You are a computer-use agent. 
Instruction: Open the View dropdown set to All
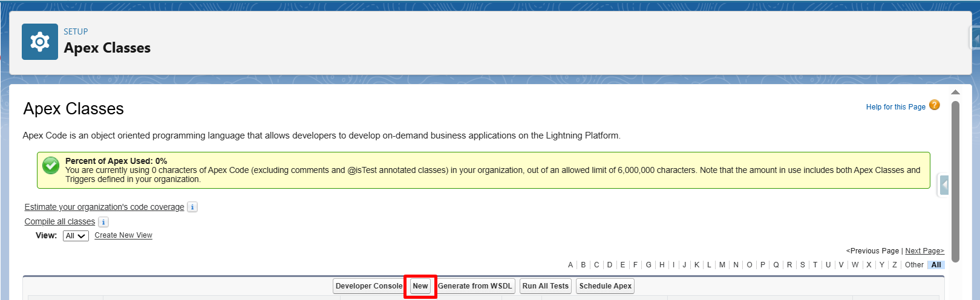(76, 236)
